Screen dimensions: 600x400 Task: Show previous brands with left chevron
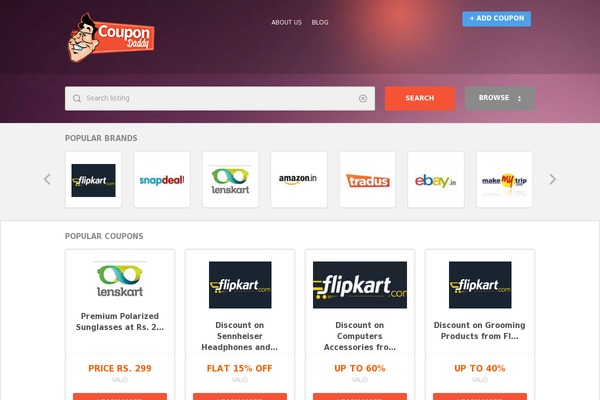click(x=47, y=179)
